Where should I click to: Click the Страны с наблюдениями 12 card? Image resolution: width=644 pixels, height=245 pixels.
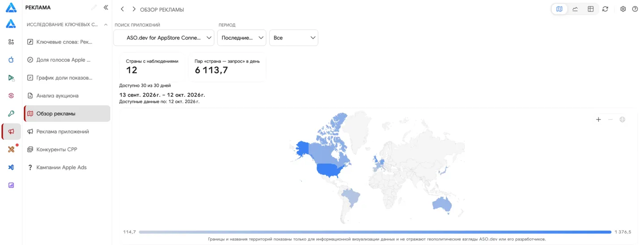pos(152,67)
